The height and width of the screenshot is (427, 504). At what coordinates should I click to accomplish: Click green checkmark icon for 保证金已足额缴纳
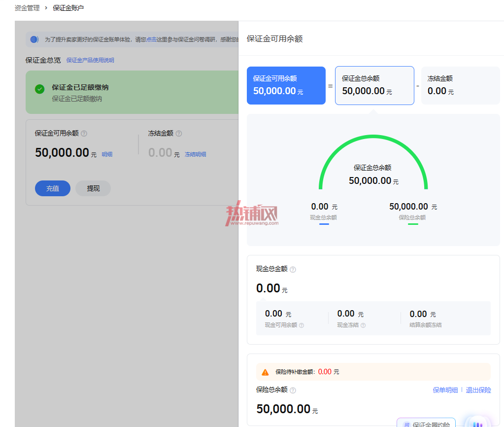(x=39, y=89)
